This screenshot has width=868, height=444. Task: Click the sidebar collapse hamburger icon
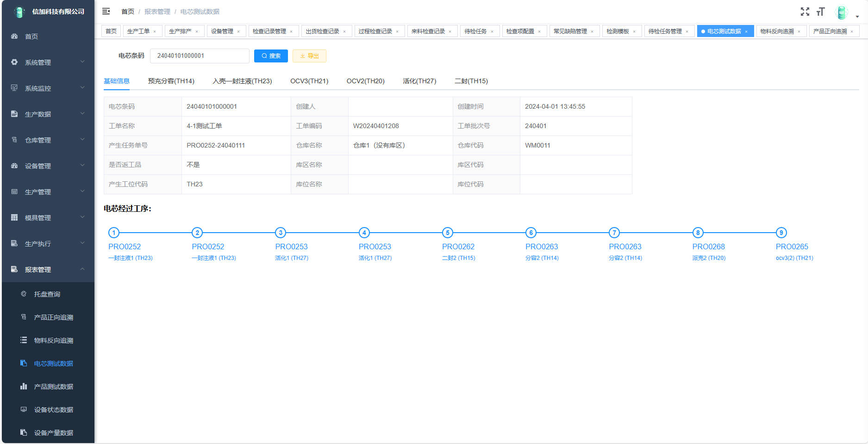(x=106, y=11)
